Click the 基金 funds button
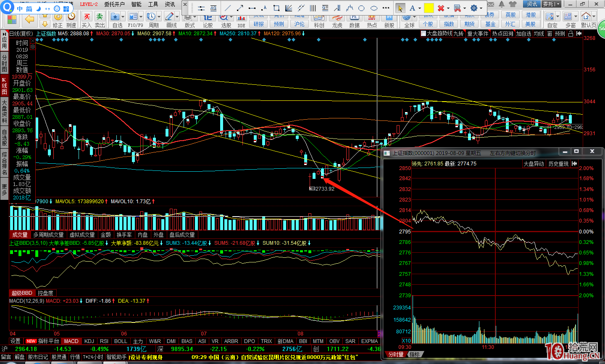Image resolution: width=605 pixels, height=364 pixels. [x=490, y=24]
